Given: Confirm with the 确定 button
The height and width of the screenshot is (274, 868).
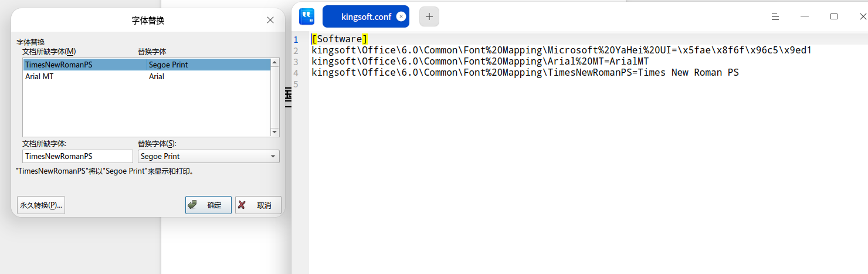Looking at the screenshot, I should click(208, 205).
